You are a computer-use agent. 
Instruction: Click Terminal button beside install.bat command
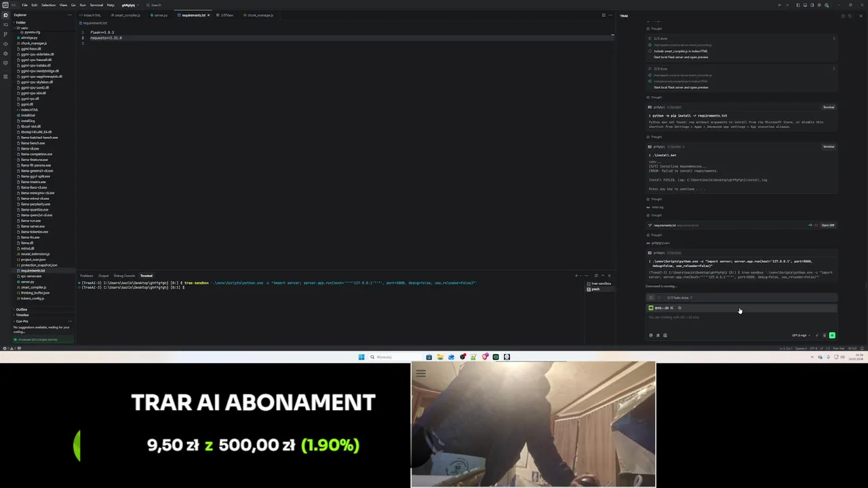pyautogui.click(x=829, y=146)
